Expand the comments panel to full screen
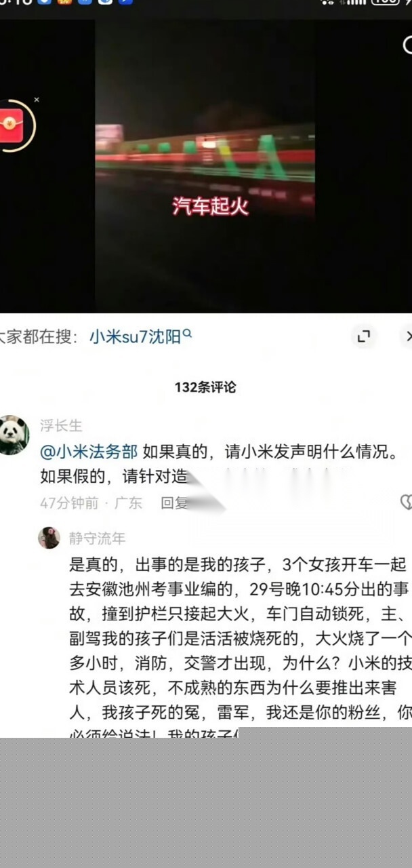 (x=364, y=336)
